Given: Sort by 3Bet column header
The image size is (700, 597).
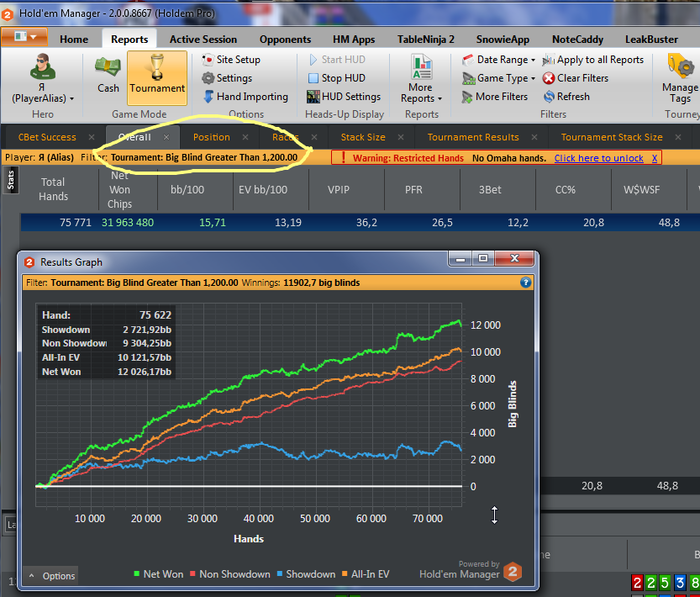Looking at the screenshot, I should tap(490, 190).
